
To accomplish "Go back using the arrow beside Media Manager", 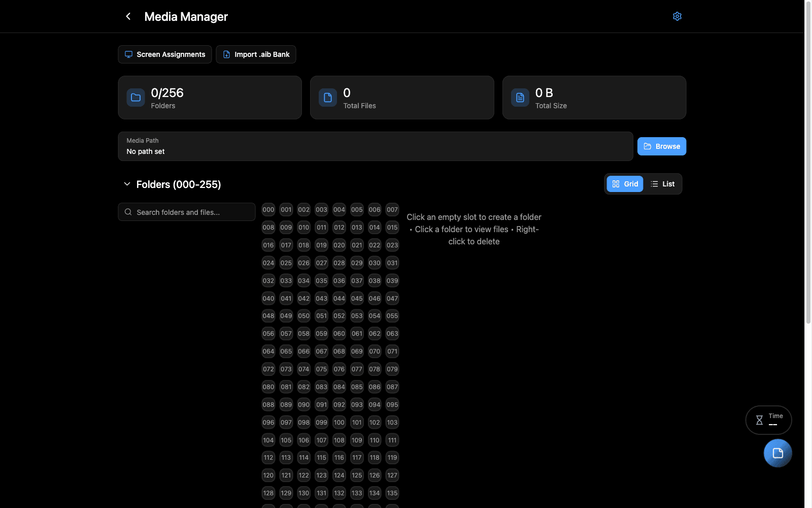I will [128, 16].
